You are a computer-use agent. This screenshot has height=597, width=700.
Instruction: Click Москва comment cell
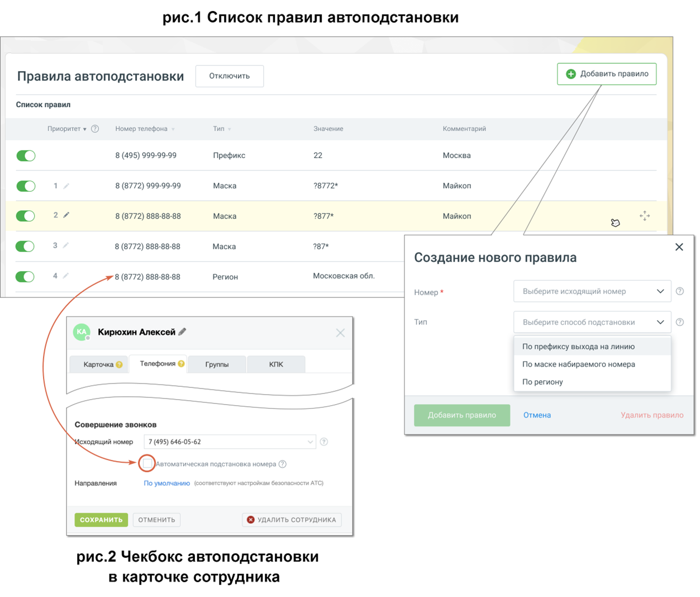click(x=456, y=155)
